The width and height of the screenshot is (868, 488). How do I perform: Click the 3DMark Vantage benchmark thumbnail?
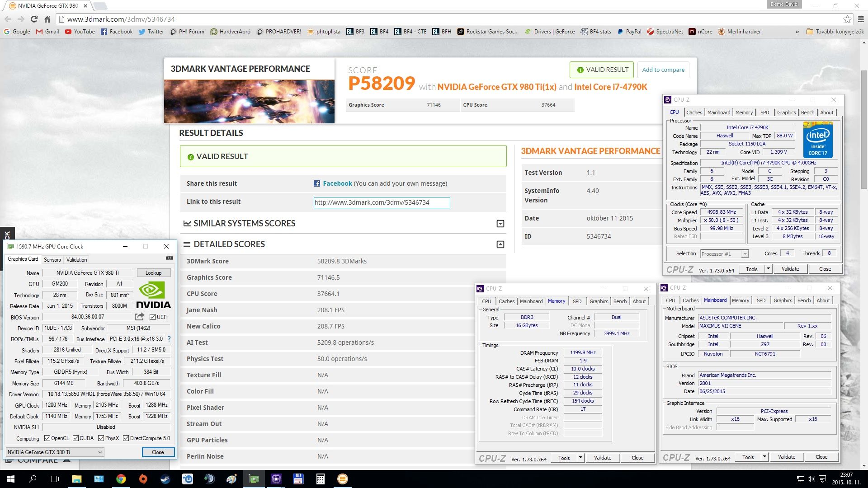(x=249, y=101)
